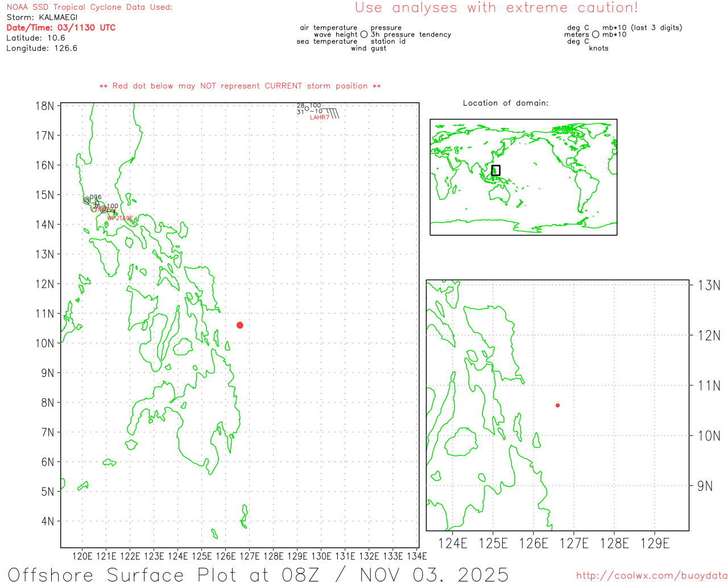The image size is (728, 582).
Task: Open the coolwx.com/buoydata link
Action: [652, 576]
